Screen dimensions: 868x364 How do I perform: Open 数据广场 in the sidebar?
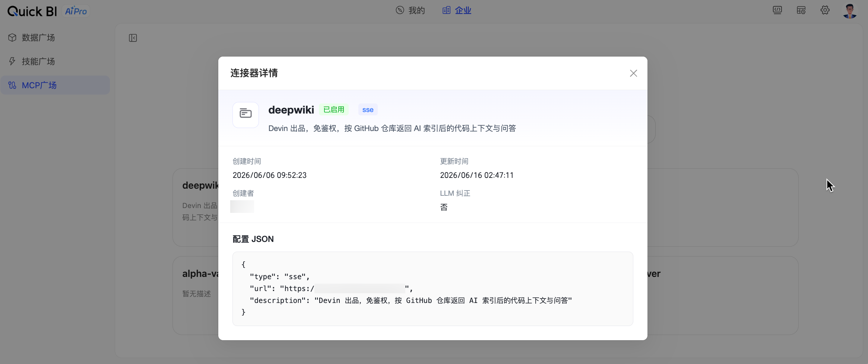[x=55, y=38]
